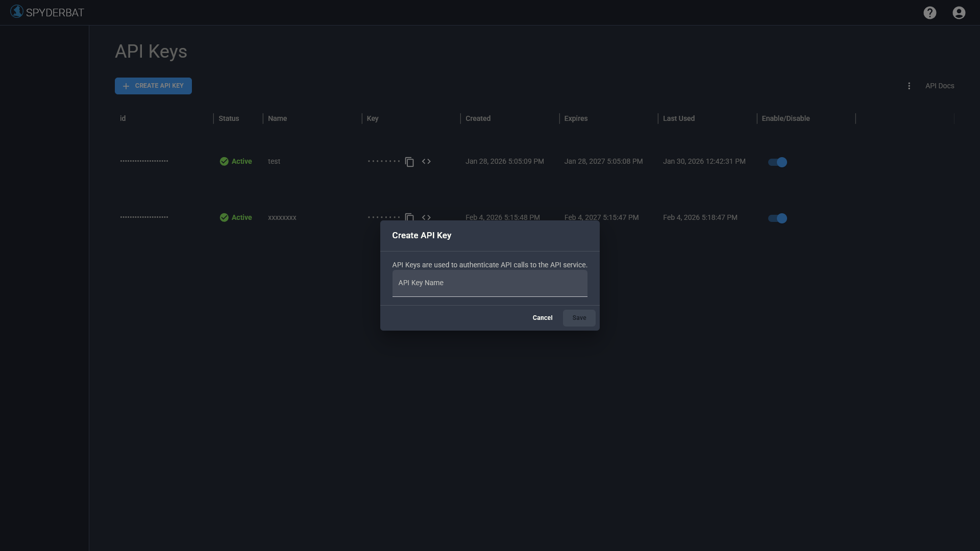Copy the xxxxxxxx API key to clipboard
Viewport: 980px width, 551px height.
(x=409, y=217)
